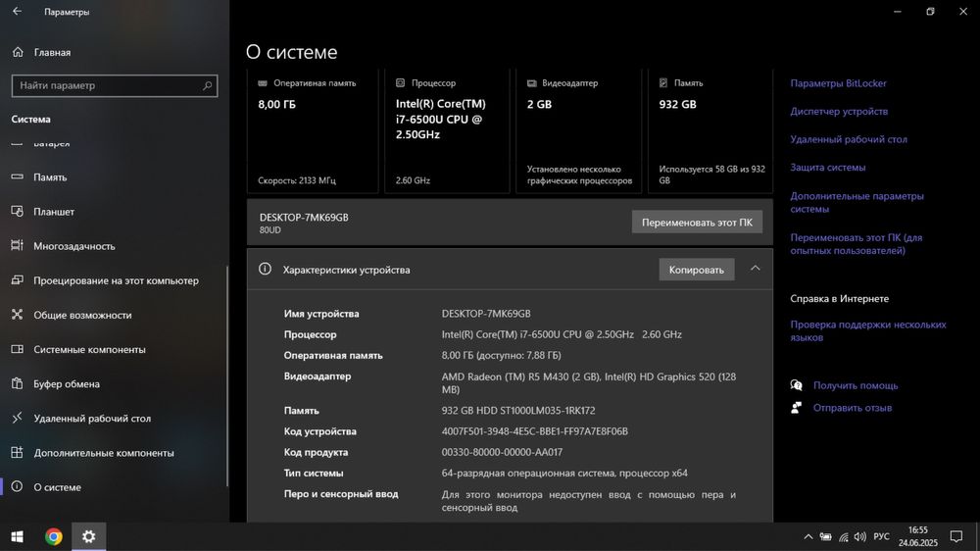
Task: Open Защита системы link
Action: point(827,168)
